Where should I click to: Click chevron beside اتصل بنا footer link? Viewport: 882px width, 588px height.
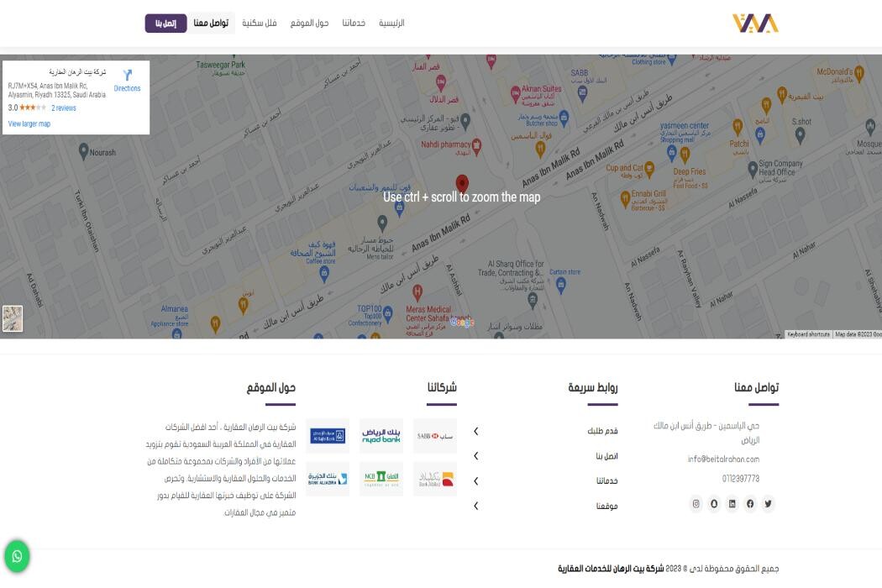pyautogui.click(x=476, y=456)
